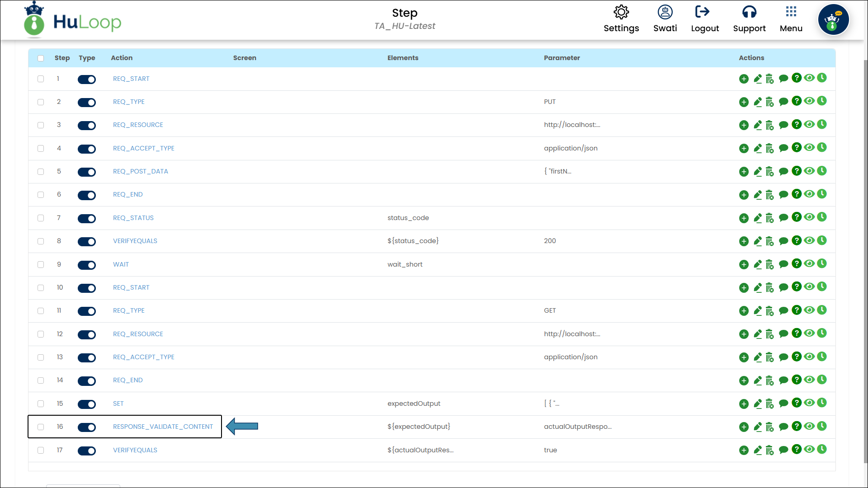The image size is (868, 488).
Task: Click edit pencil for REQ_TYPE step 2
Action: pyautogui.click(x=758, y=102)
